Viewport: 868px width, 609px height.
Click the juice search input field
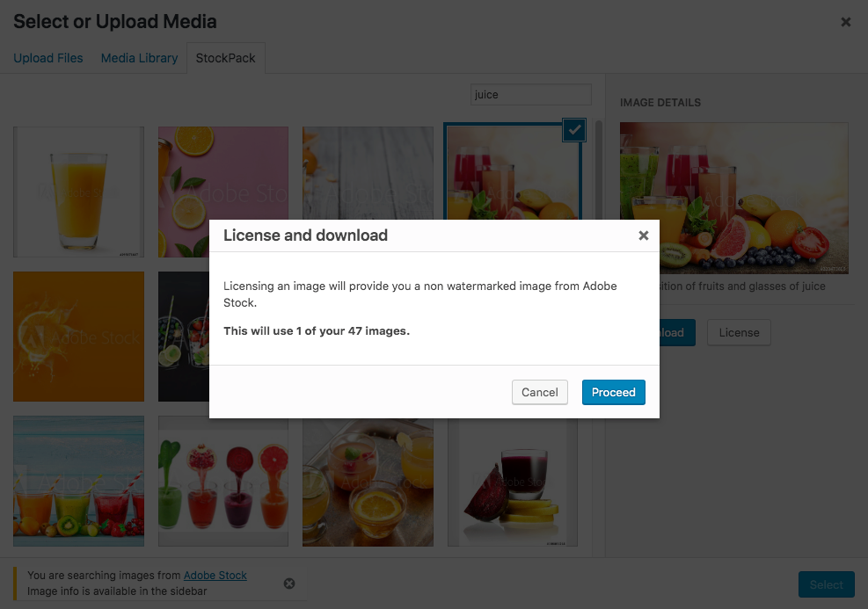click(531, 95)
